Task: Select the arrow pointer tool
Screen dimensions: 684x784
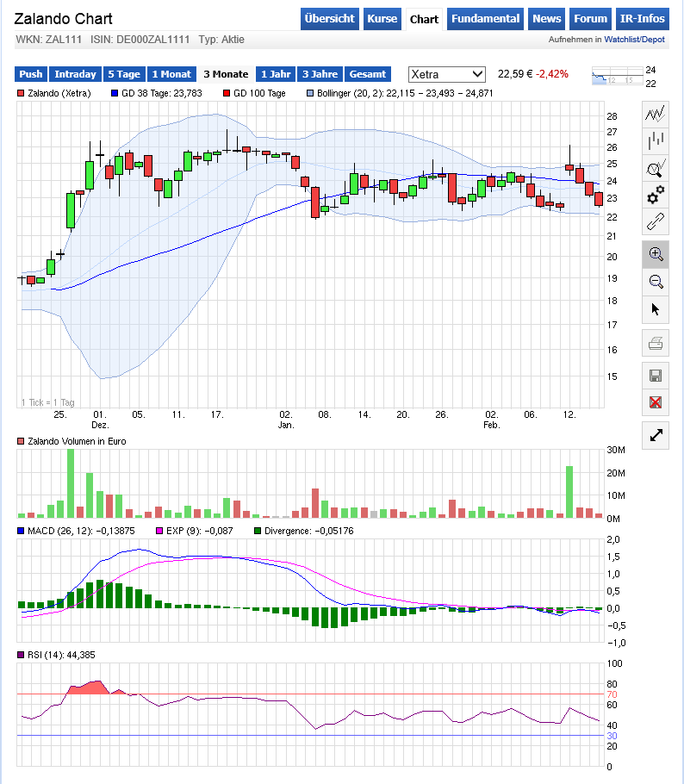Action: tap(655, 309)
